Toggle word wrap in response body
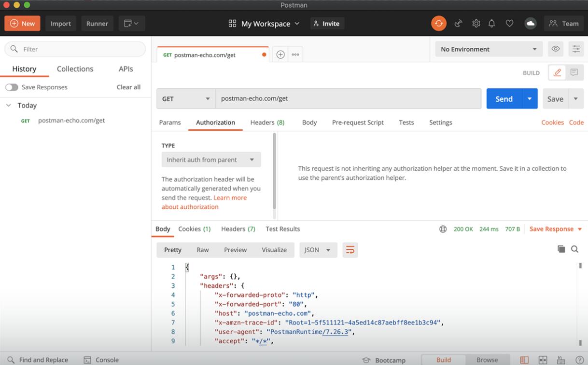588x365 pixels. pyautogui.click(x=350, y=250)
